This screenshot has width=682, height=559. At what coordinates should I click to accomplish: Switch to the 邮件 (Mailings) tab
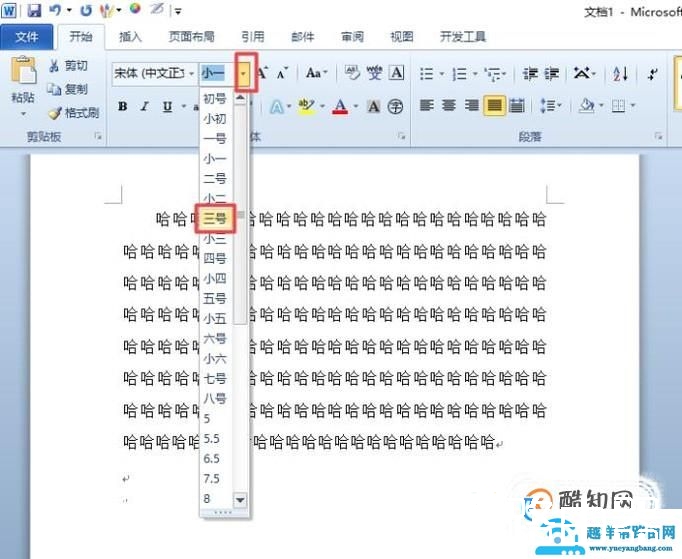coord(302,37)
